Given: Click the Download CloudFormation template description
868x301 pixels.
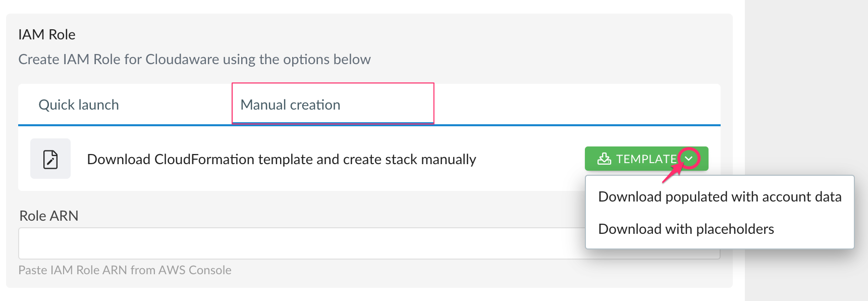Looking at the screenshot, I should pos(282,159).
